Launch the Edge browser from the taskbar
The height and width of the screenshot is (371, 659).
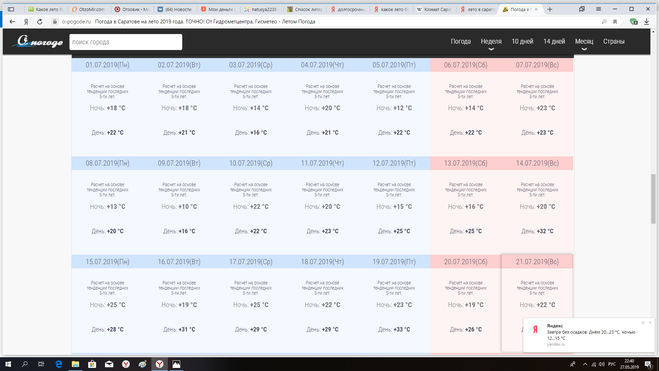58,364
